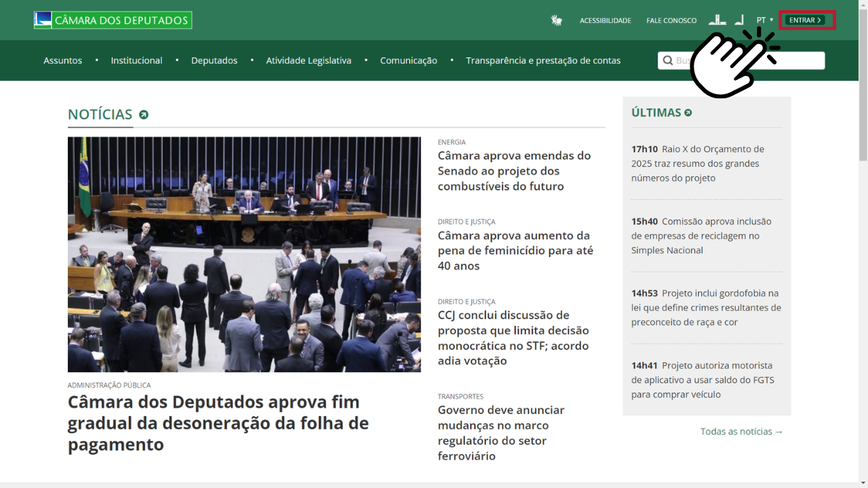Click the Senado dome icon

tap(739, 20)
